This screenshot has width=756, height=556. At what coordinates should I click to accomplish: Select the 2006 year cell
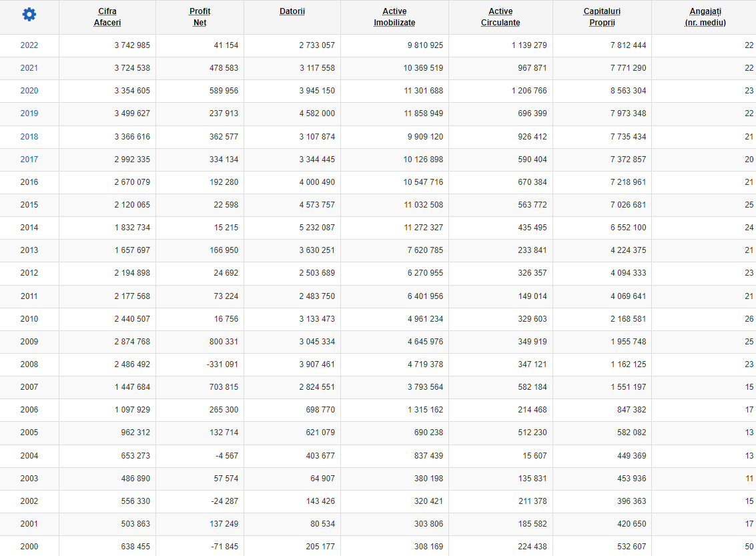[29, 409]
